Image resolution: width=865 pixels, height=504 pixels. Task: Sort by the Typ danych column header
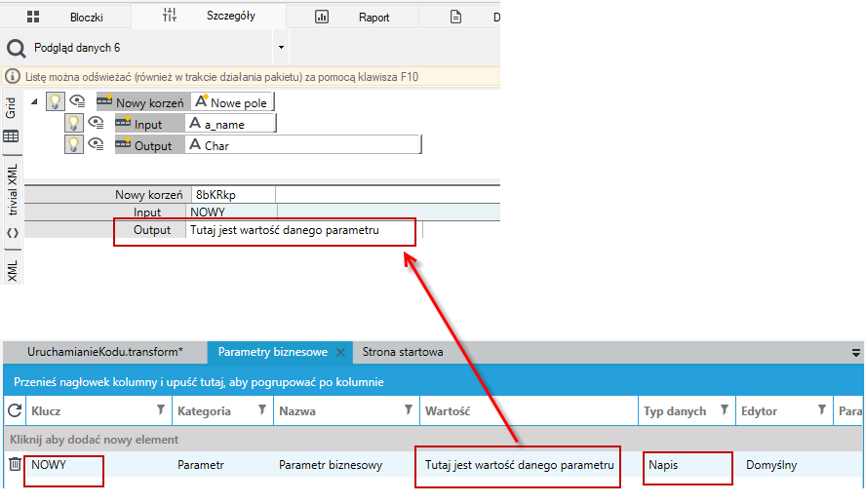click(x=675, y=410)
